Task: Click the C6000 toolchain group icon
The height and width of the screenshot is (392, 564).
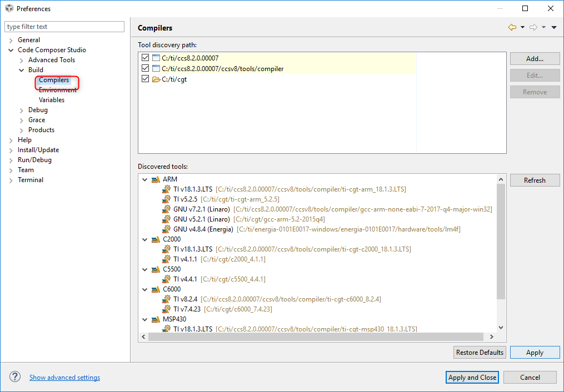Action: coord(156,289)
